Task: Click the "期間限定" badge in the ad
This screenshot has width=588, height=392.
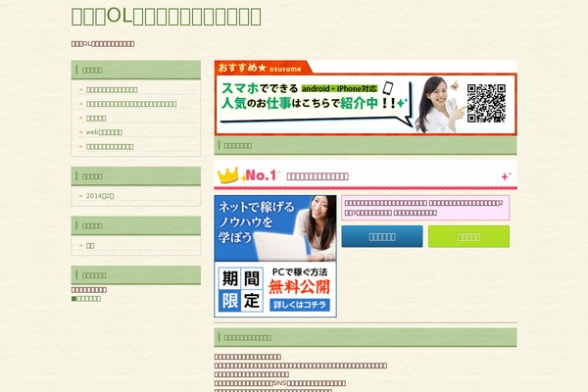Action: pos(240,290)
